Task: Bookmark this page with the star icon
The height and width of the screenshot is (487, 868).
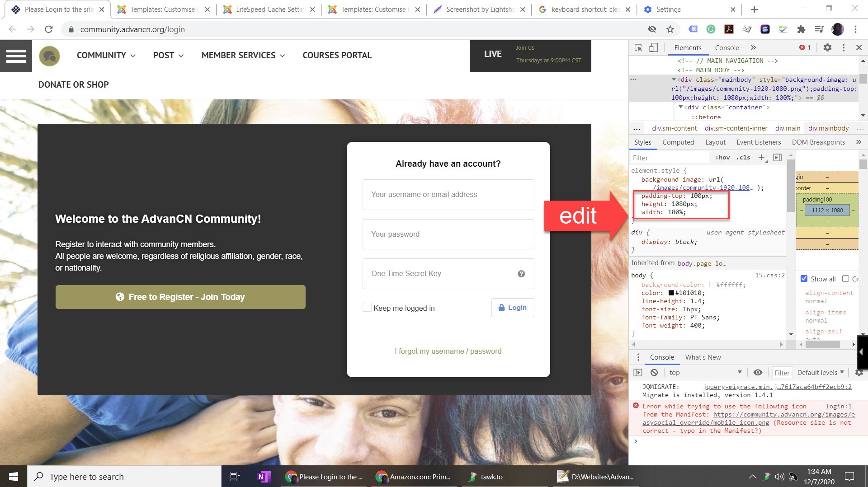Action: tap(670, 29)
